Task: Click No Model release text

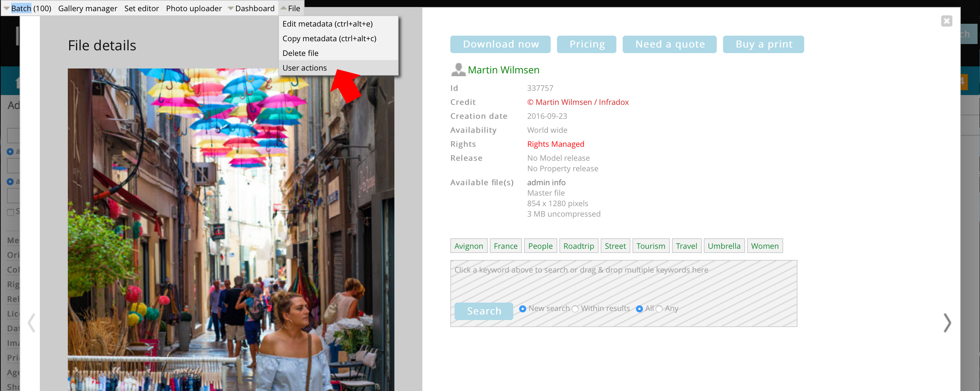Action: pyautogui.click(x=558, y=158)
